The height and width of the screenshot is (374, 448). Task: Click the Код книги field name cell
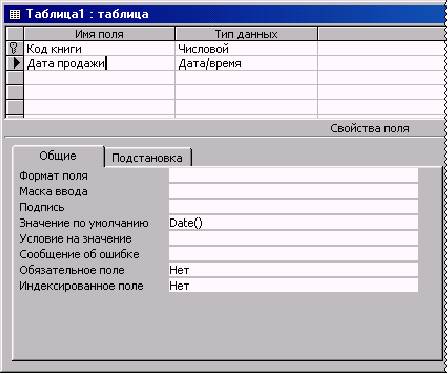(99, 49)
